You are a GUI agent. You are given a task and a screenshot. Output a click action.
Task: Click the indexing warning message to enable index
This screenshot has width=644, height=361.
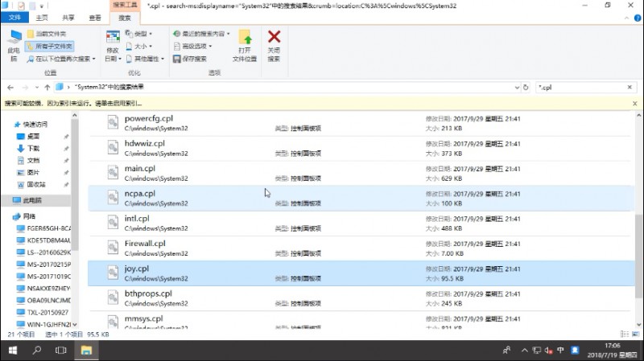(73, 104)
